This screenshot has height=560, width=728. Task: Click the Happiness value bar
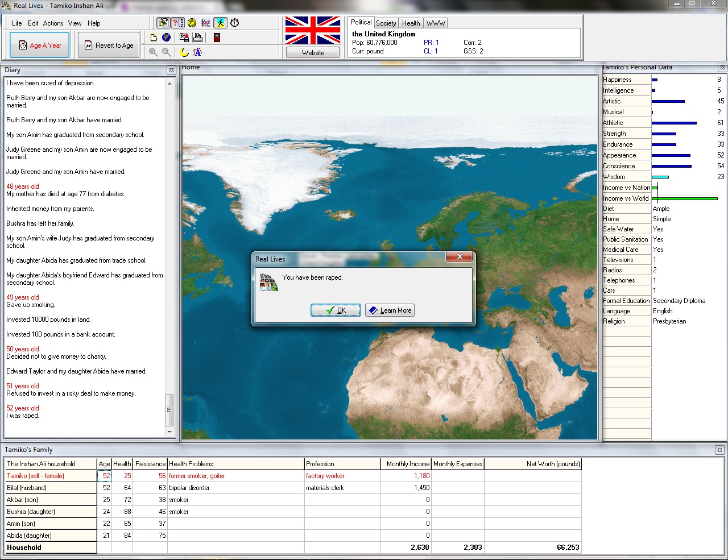click(x=655, y=80)
